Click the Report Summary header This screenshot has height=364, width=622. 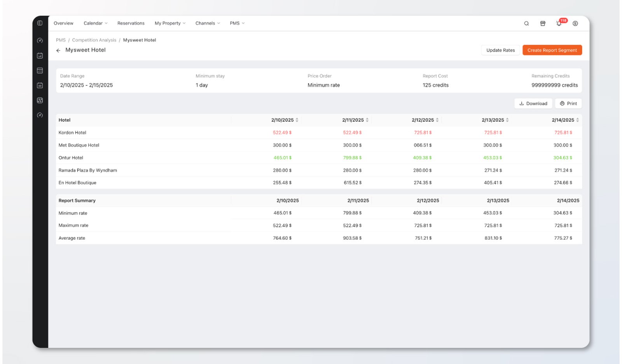coord(77,200)
